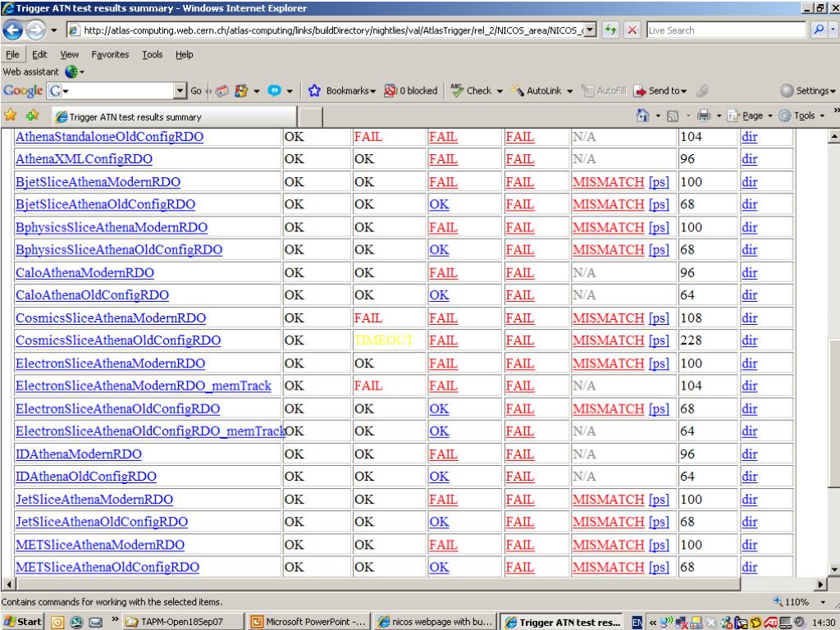Select the Trigger ATN test results summary tab
This screenshot has height=630, width=840.
(175, 116)
